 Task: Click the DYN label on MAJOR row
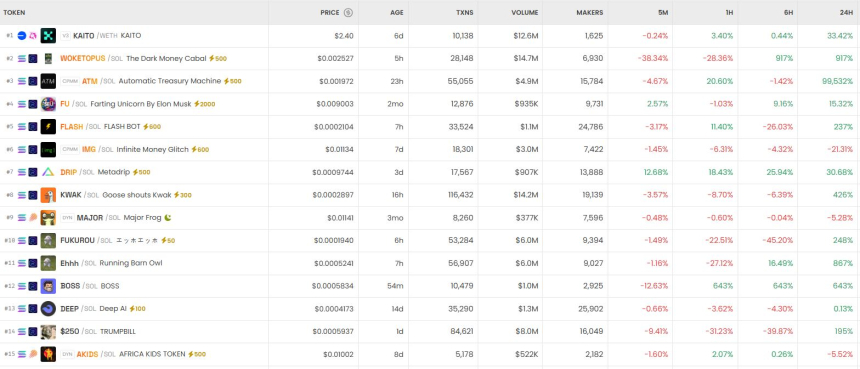tap(67, 218)
